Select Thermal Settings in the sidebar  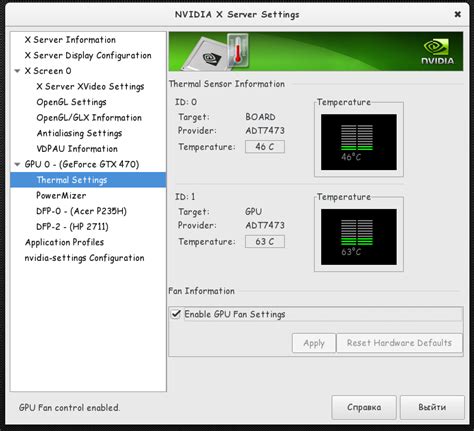point(88,180)
